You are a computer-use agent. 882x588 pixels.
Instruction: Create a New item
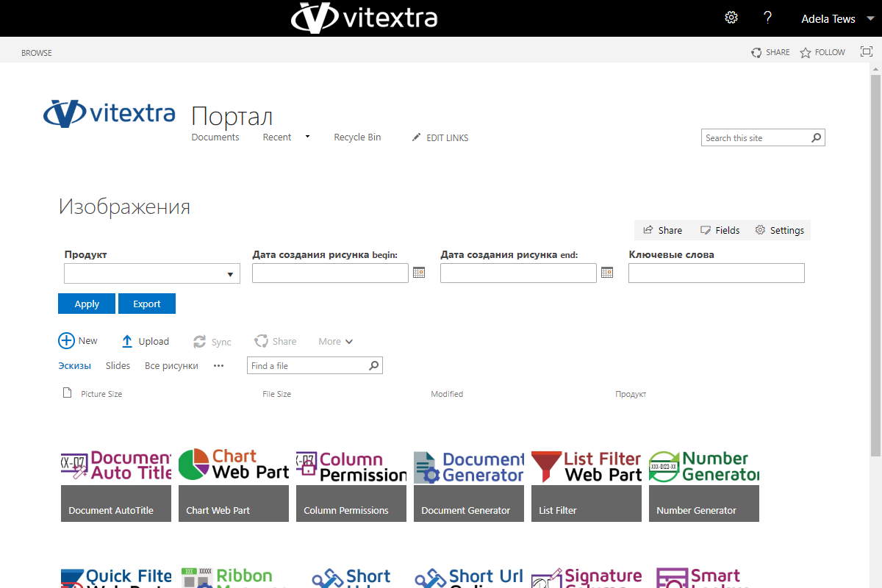(78, 341)
